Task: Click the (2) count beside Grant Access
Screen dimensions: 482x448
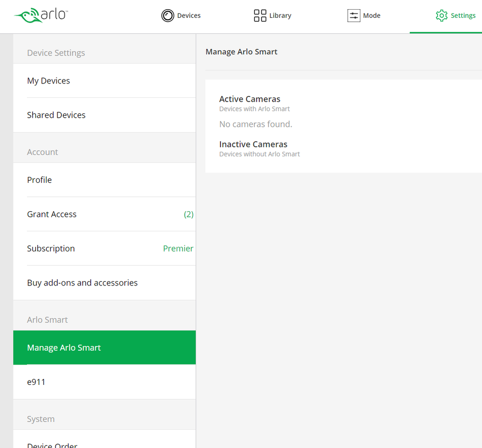Action: coord(189,214)
